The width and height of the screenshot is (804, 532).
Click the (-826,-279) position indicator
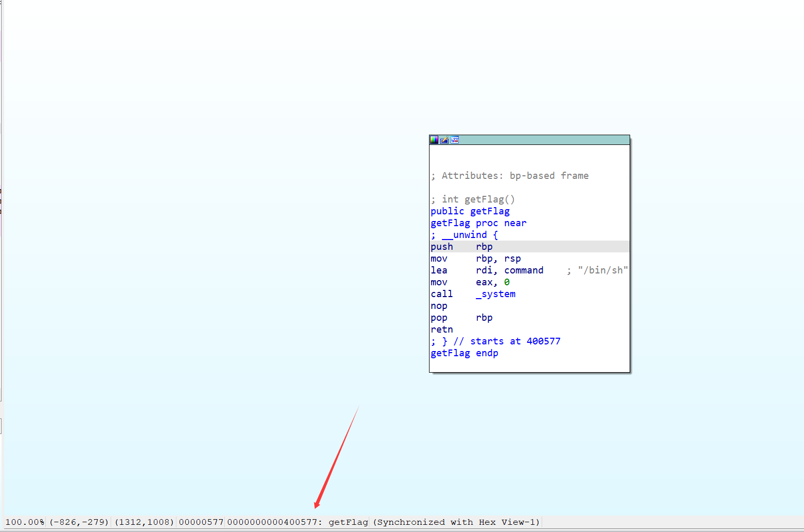[78, 522]
